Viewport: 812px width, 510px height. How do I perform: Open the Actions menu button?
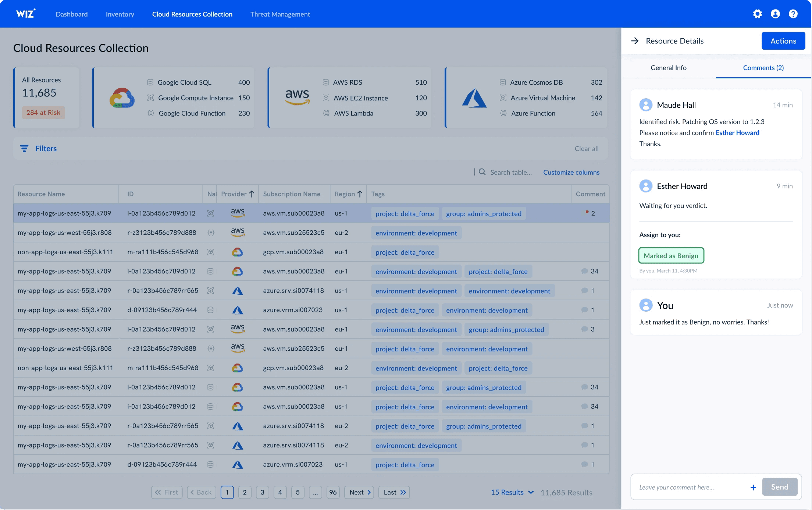click(x=783, y=41)
